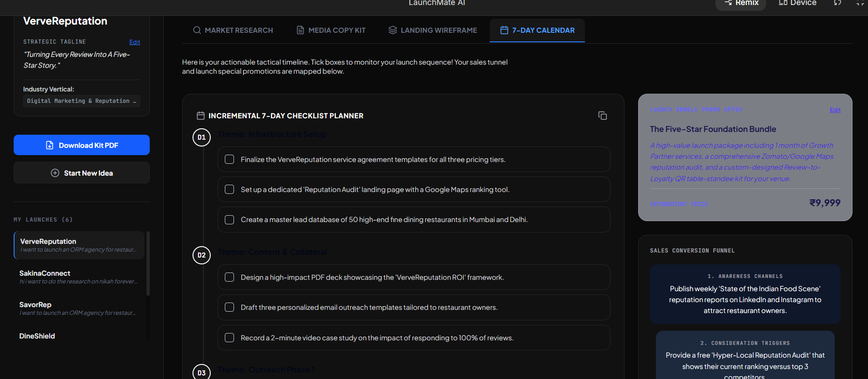The height and width of the screenshot is (379, 868).
Task: Click the 'LAUNCH BUNDLE PROMO OFFER' label
Action: pos(696,110)
